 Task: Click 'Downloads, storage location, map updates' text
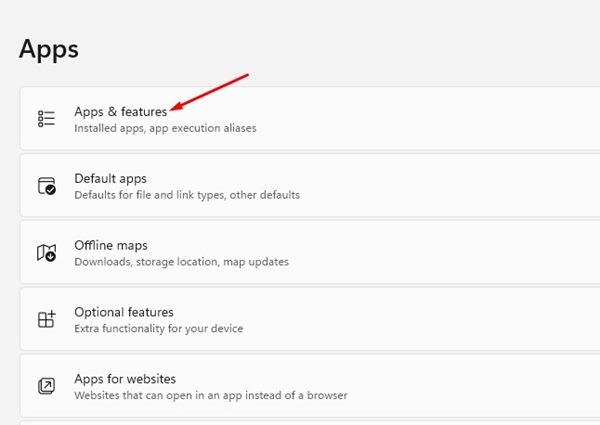181,262
